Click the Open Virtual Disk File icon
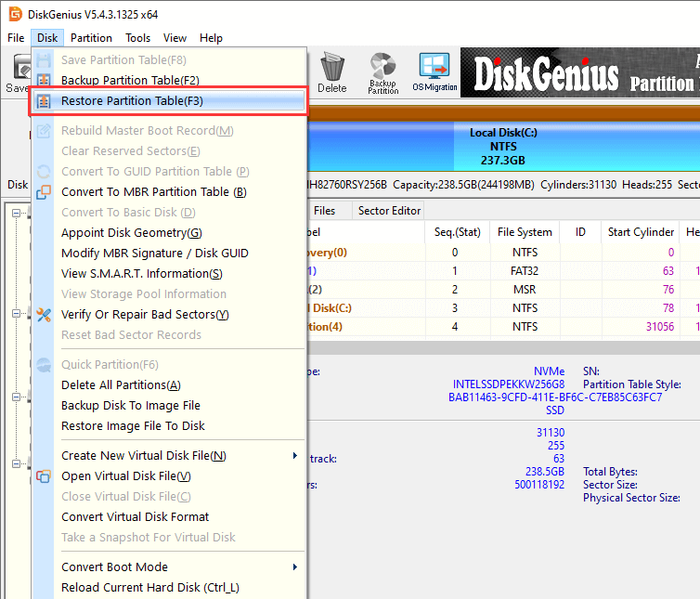Screen dimensions: 700x599 coord(44,476)
